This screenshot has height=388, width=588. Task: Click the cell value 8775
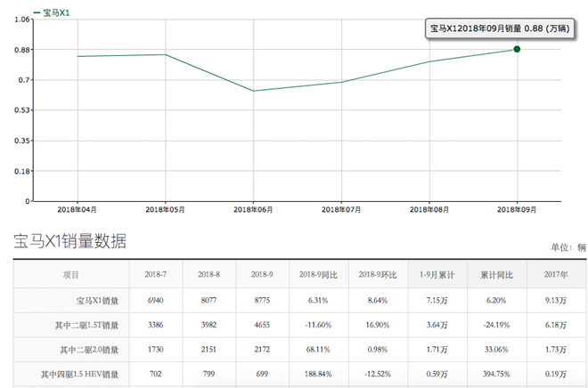(x=262, y=300)
